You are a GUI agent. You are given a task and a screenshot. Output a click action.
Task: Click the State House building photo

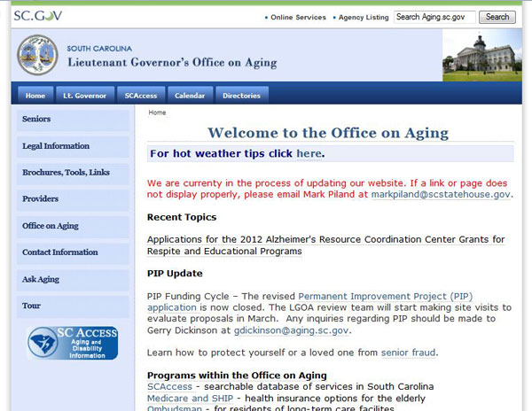481,55
